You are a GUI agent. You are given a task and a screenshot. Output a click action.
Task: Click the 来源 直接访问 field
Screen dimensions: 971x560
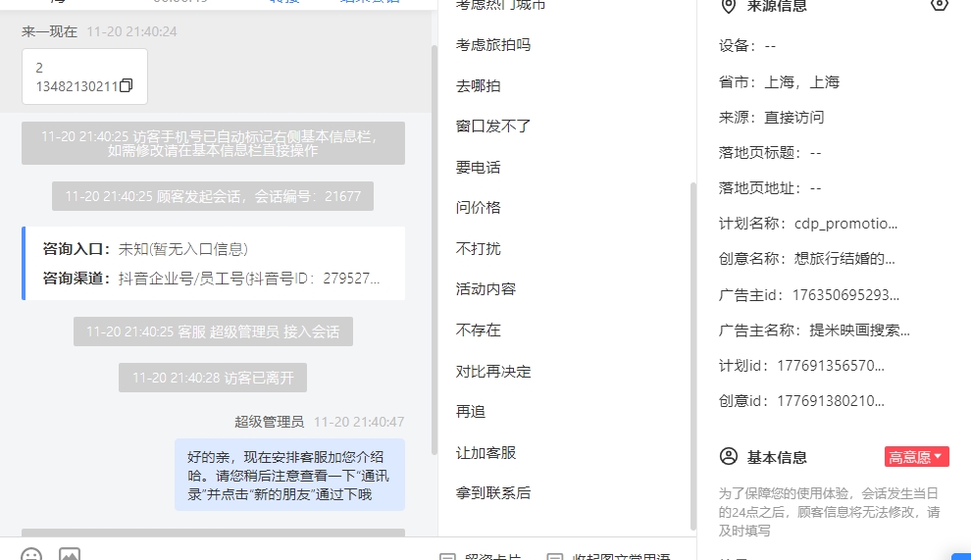[772, 118]
